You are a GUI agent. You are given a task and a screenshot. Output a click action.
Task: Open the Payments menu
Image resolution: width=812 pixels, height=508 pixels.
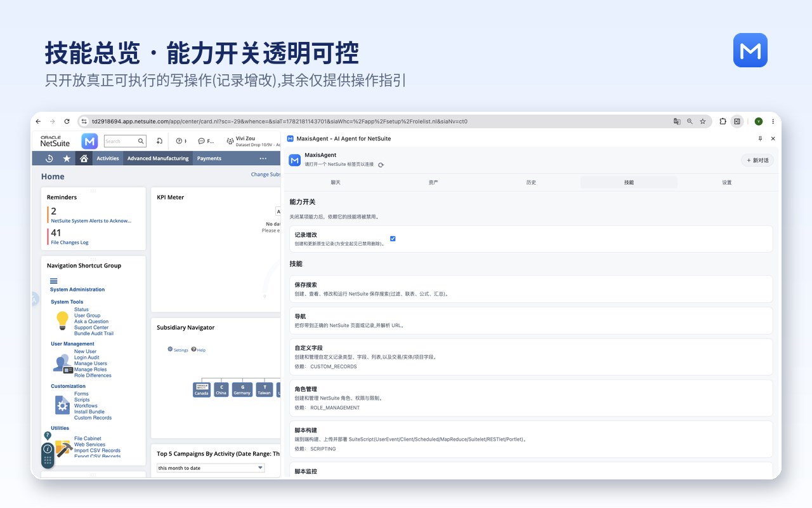(209, 159)
